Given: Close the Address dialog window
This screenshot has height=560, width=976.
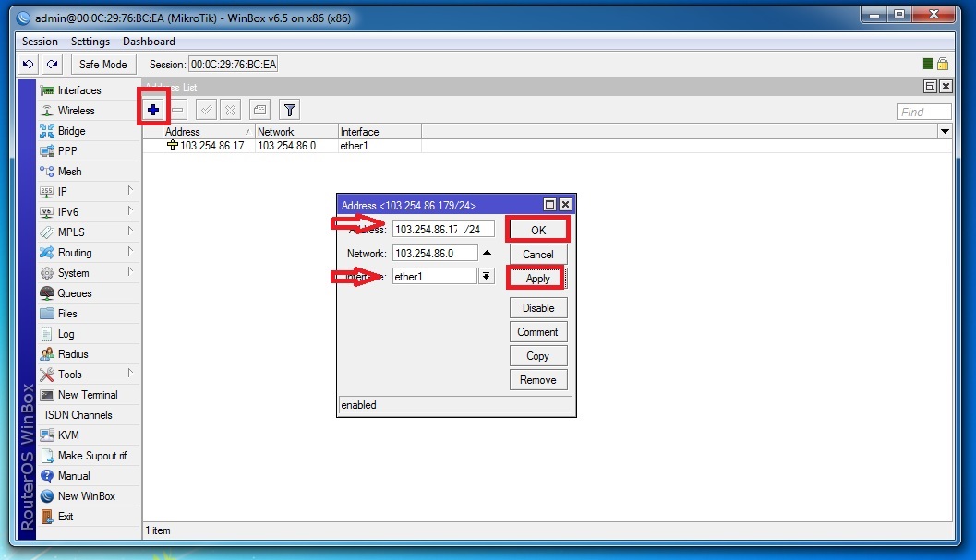Looking at the screenshot, I should pos(565,204).
